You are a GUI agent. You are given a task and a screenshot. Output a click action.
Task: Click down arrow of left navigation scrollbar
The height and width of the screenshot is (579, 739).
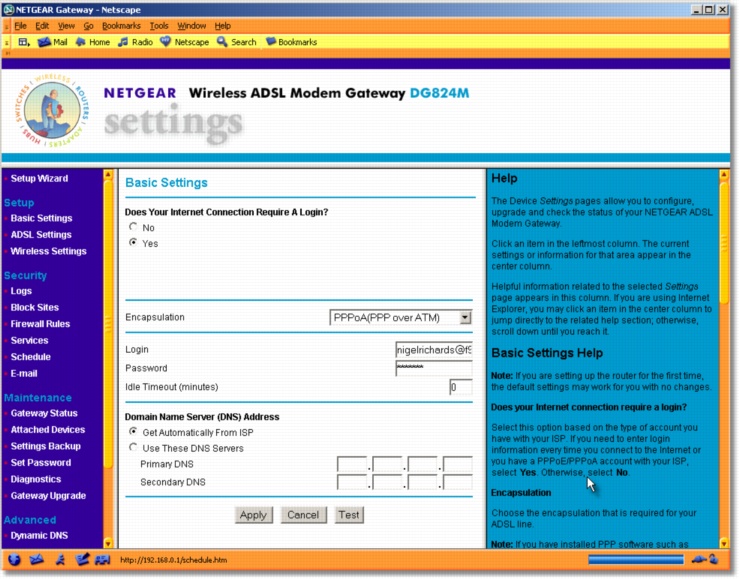point(108,543)
